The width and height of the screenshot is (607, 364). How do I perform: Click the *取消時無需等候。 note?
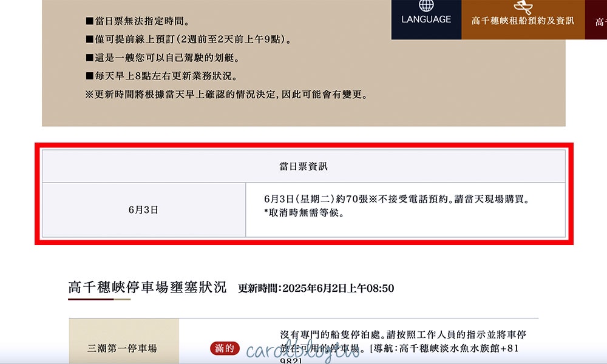coord(304,213)
